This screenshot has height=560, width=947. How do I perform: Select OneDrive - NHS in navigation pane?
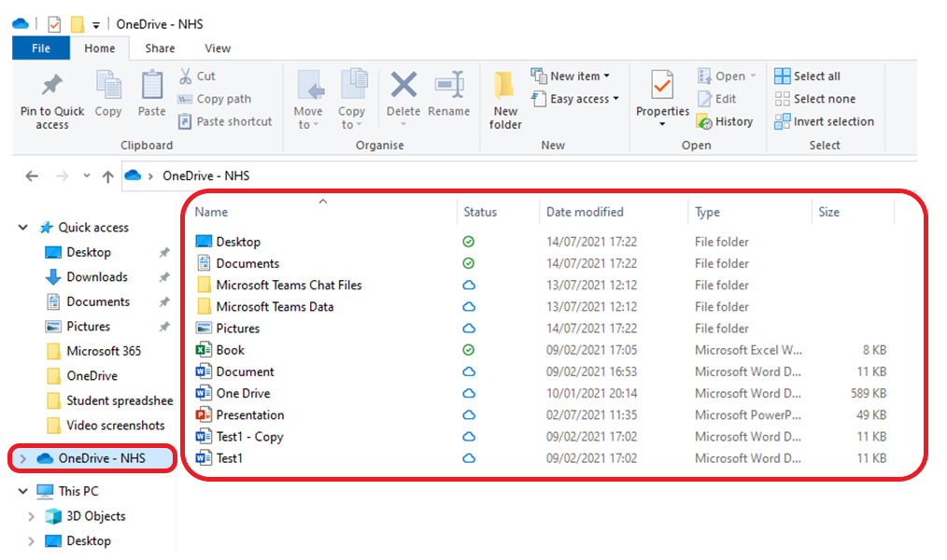pyautogui.click(x=92, y=458)
